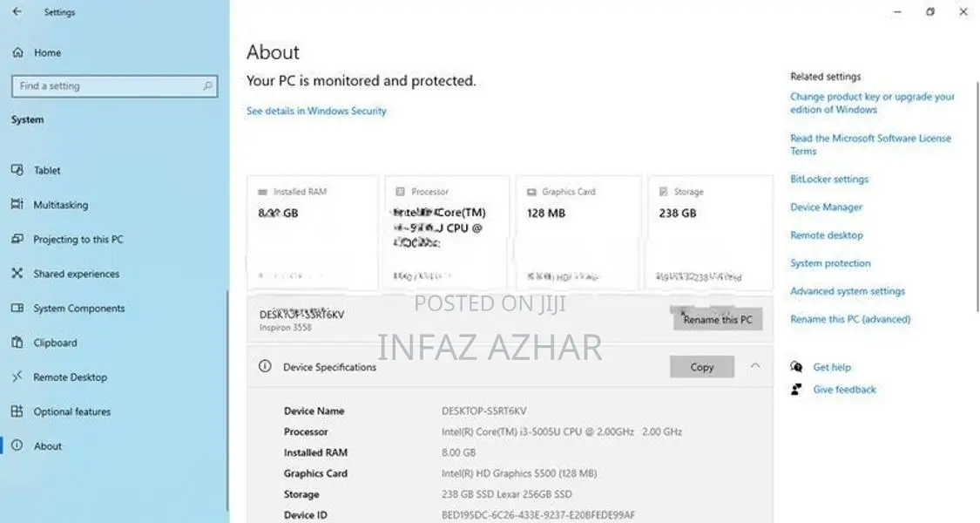Select Remote Desktop in the sidebar
Screen dimensions: 980x523
(70, 377)
